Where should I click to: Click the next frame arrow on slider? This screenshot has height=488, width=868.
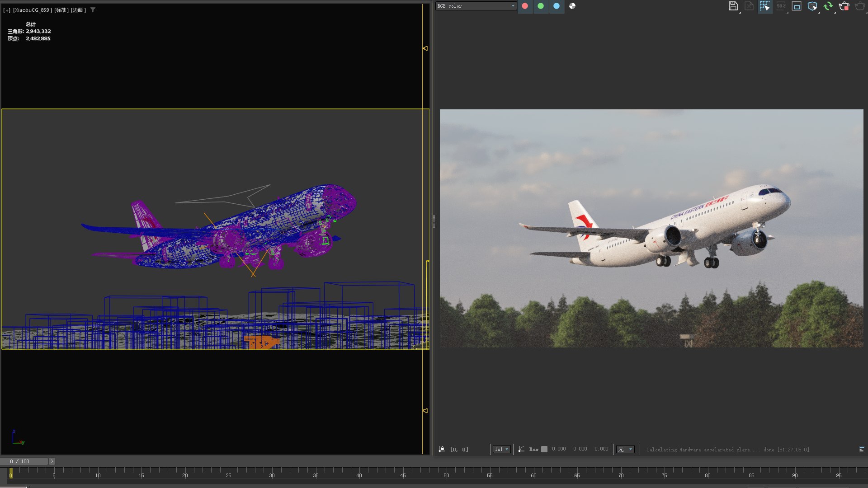tap(52, 461)
